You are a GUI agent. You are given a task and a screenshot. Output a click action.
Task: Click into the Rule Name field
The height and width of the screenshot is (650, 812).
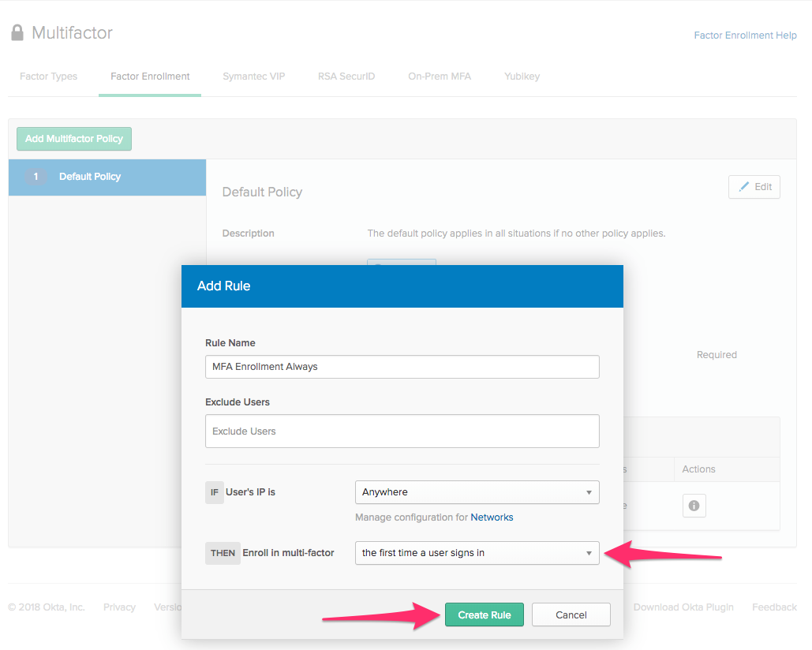coord(402,367)
